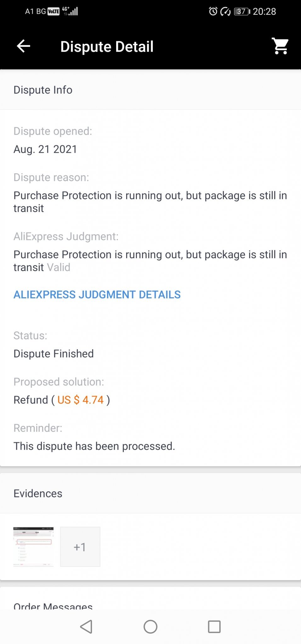Tap the battery indicator icon
This screenshot has width=301, height=644.
(242, 12)
